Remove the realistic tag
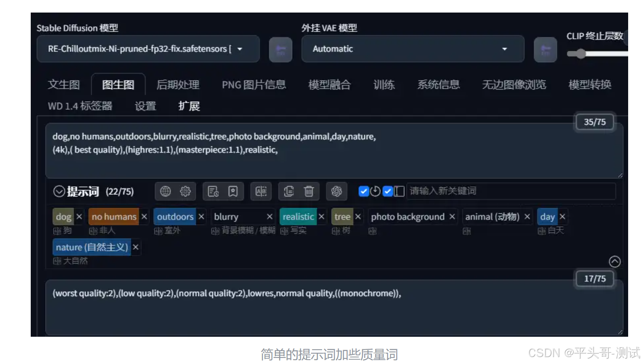This screenshot has width=642, height=364. click(x=322, y=216)
